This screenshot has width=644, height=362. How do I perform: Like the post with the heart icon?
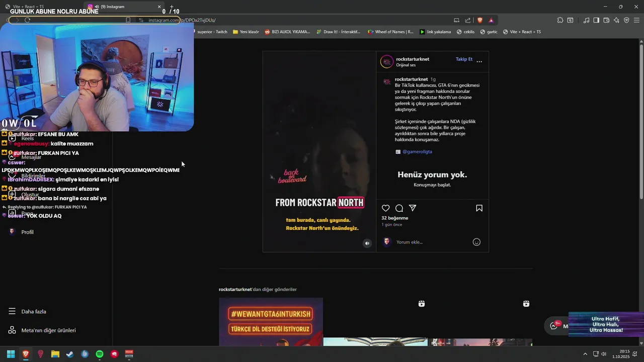pos(385,208)
